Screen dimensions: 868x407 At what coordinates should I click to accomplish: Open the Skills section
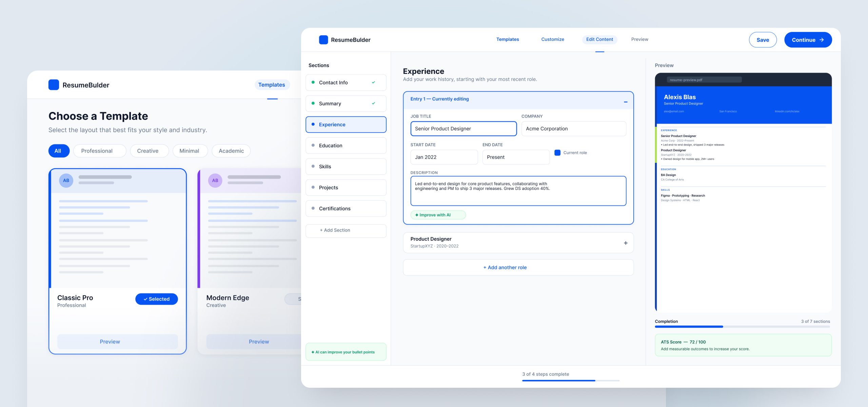346,167
